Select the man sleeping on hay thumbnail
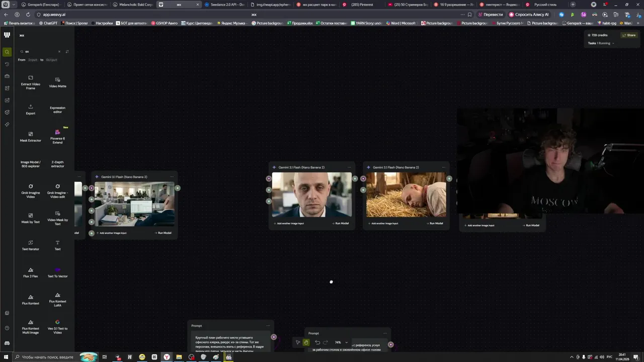 pyautogui.click(x=406, y=195)
